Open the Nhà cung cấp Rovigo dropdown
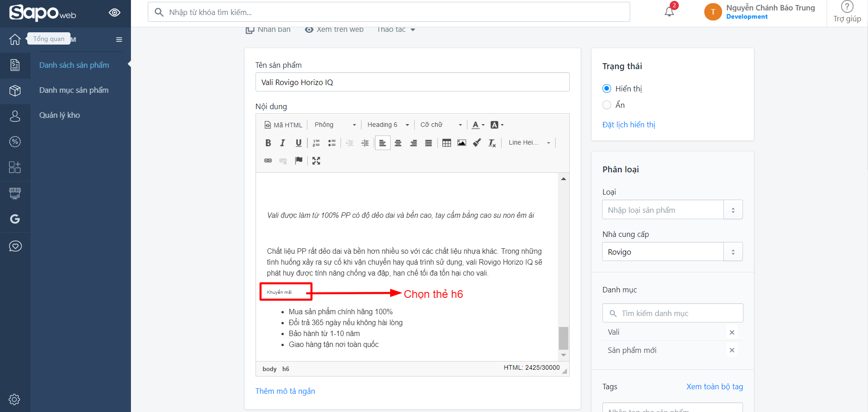868x412 pixels. pyautogui.click(x=672, y=251)
